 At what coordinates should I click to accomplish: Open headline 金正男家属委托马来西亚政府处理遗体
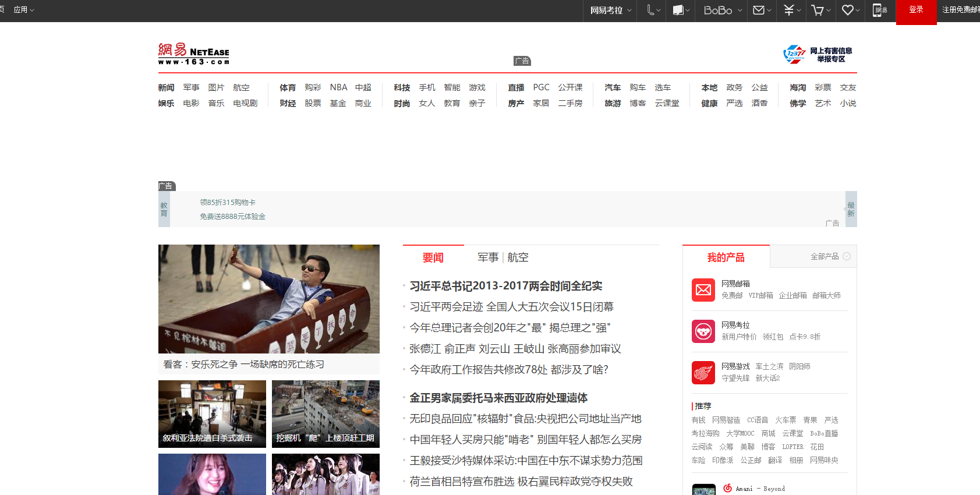pyautogui.click(x=498, y=398)
